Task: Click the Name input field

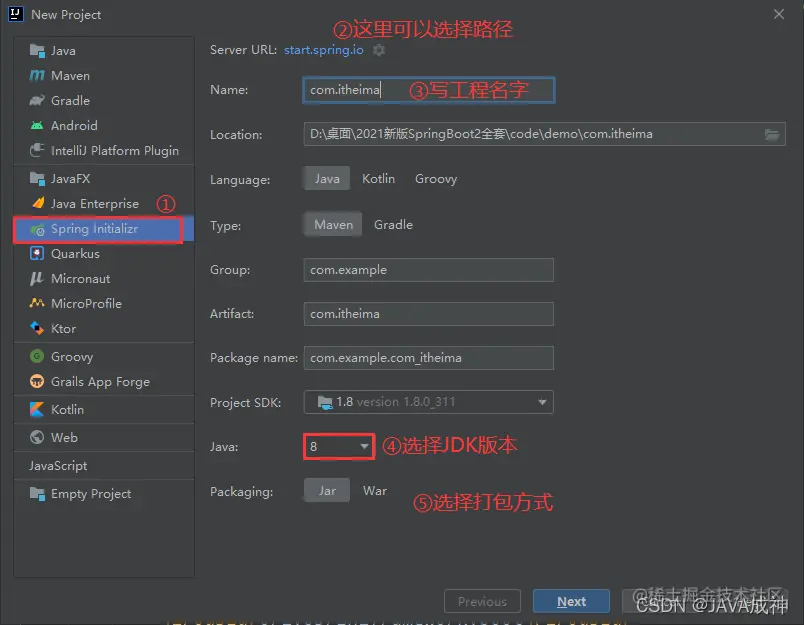Action: 429,90
